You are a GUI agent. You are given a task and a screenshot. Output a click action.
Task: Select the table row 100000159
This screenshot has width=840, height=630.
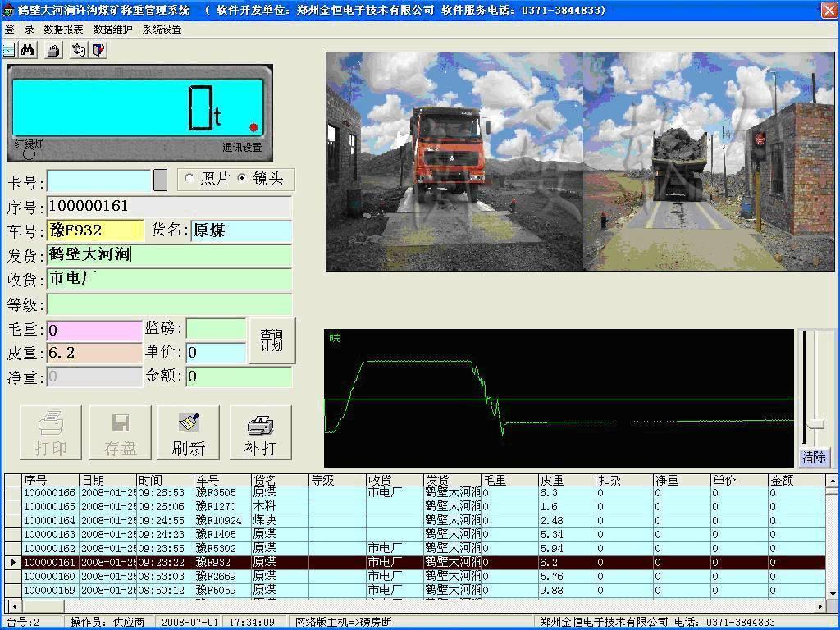coord(415,590)
